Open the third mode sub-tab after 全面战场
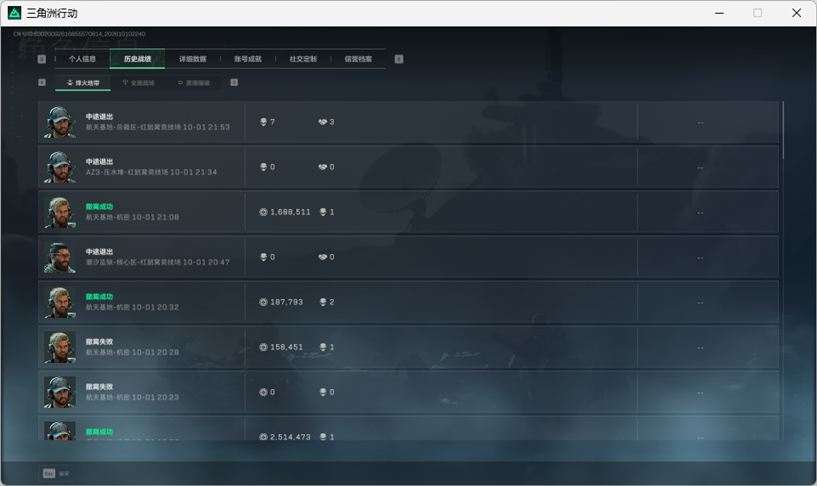Image resolution: width=817 pixels, height=486 pixels. (x=194, y=83)
